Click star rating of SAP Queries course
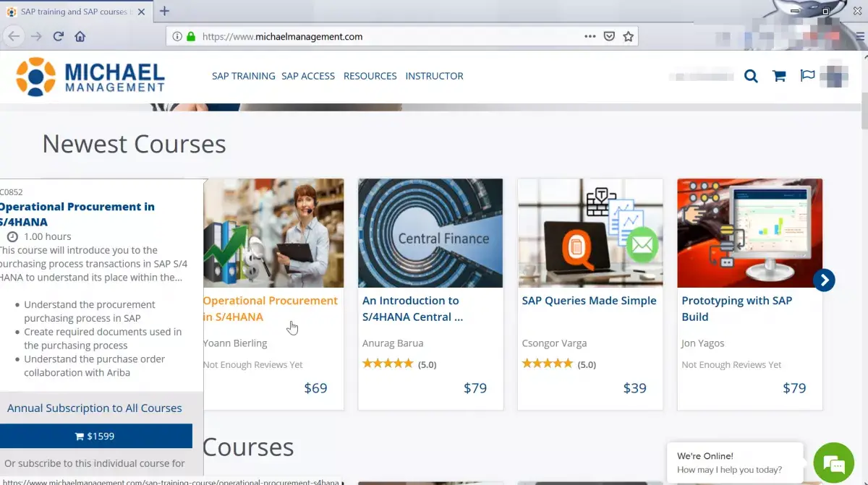868x485 pixels. point(547,364)
